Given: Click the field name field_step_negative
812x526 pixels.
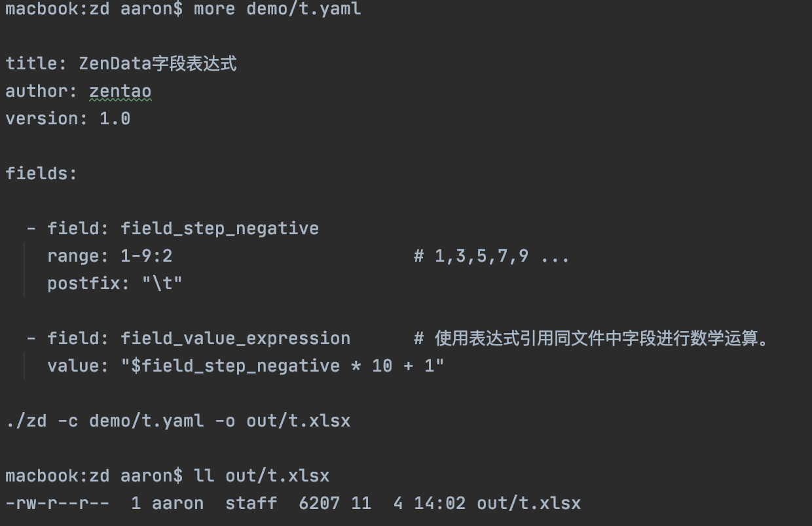Looking at the screenshot, I should point(219,228).
